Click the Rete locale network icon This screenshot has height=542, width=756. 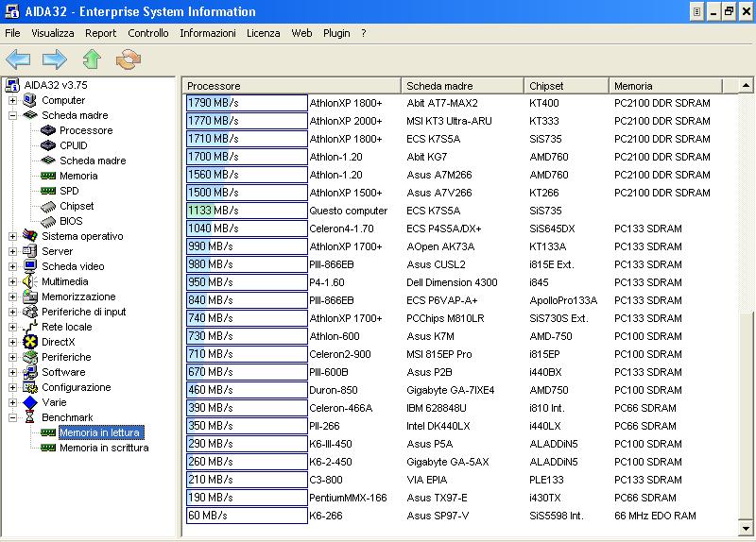click(30, 327)
